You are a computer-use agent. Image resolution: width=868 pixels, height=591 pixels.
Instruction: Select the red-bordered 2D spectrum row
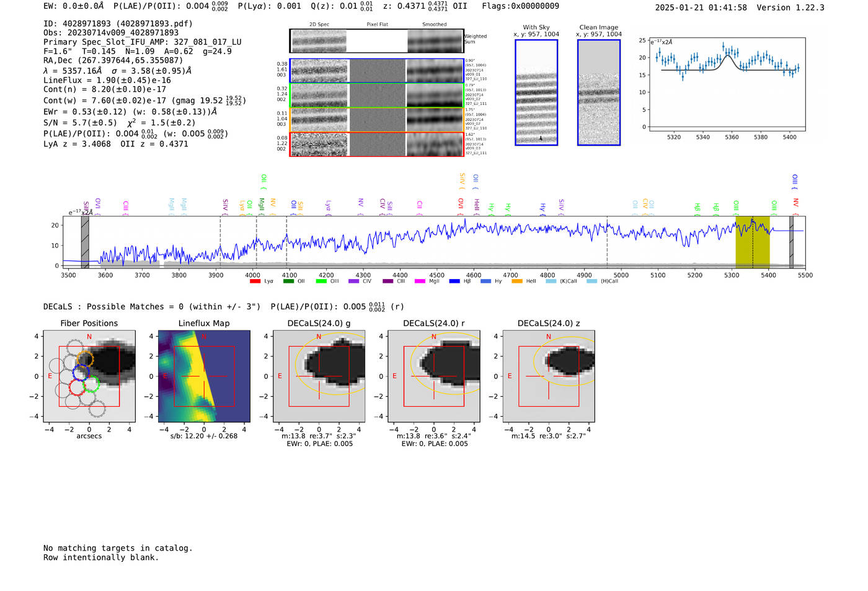coord(376,144)
